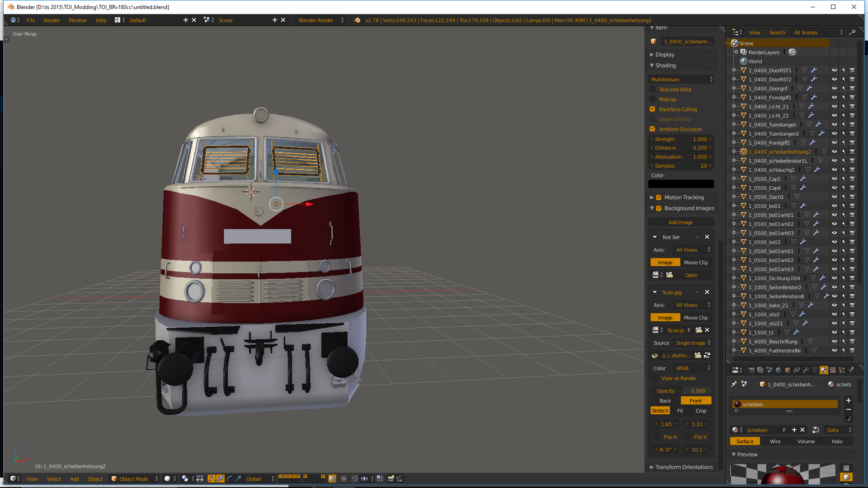868x488 pixels.
Task: Click the Add Image button
Action: tap(680, 222)
